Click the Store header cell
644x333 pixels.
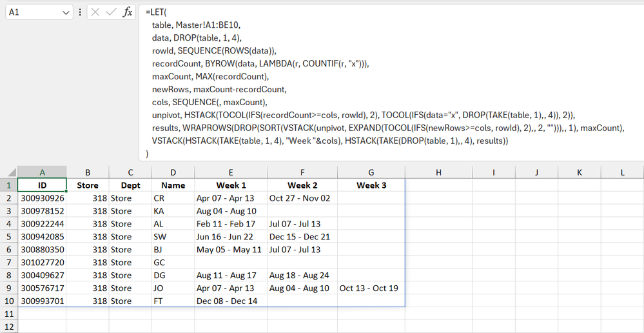pyautogui.click(x=88, y=185)
